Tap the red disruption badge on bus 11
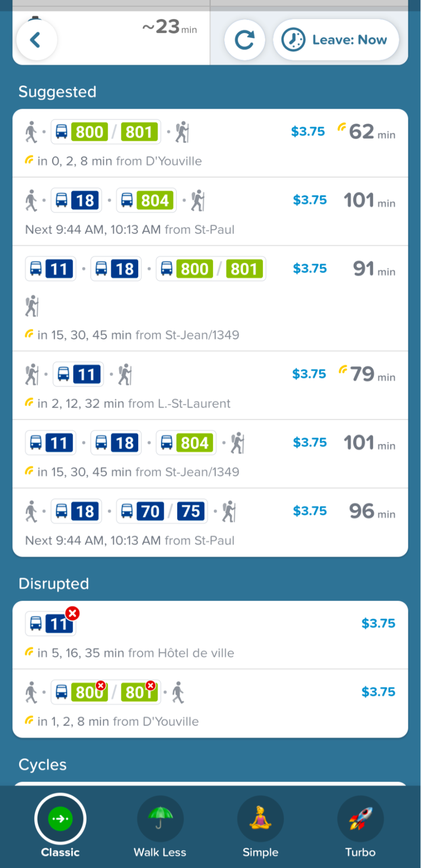The image size is (421, 868). [x=73, y=613]
